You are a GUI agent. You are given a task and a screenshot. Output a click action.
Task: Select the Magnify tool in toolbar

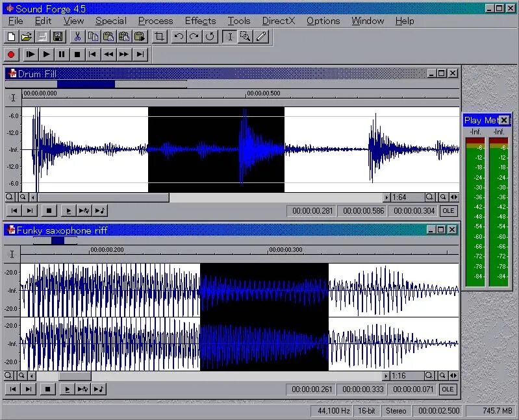[x=246, y=36]
